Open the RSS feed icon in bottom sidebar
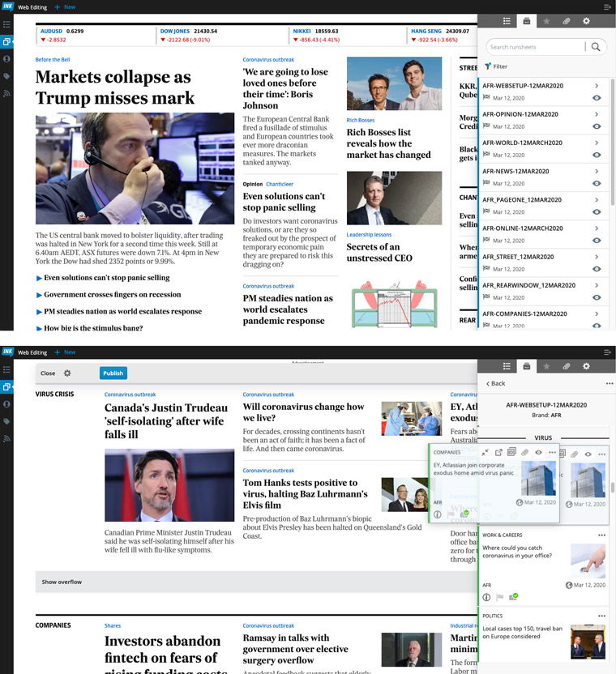The image size is (616, 674). pos(6,438)
